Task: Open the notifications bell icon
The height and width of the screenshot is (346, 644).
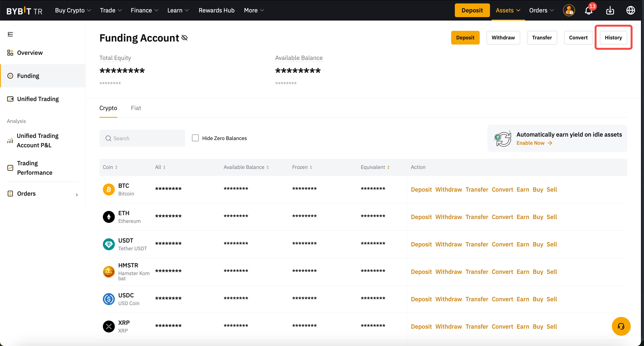Action: coord(589,10)
